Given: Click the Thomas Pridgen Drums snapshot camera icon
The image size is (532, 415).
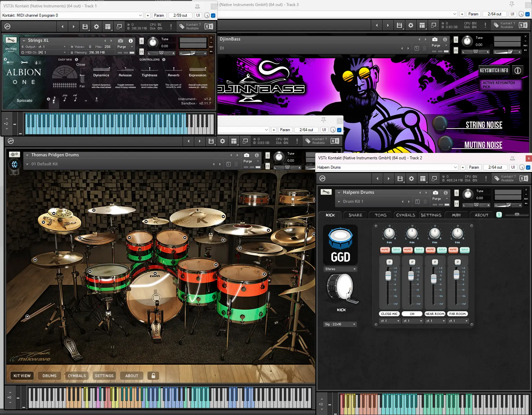Looking at the screenshot, I should click(x=246, y=155).
